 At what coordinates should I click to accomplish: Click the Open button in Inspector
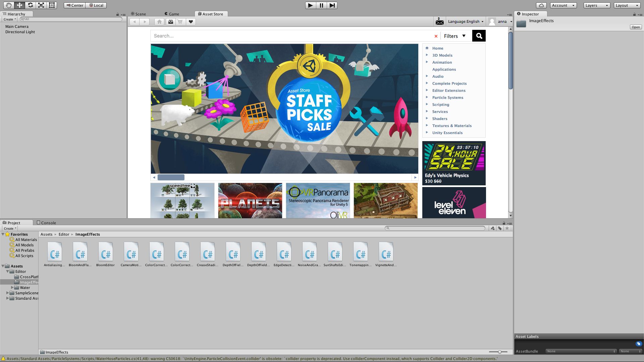click(636, 27)
